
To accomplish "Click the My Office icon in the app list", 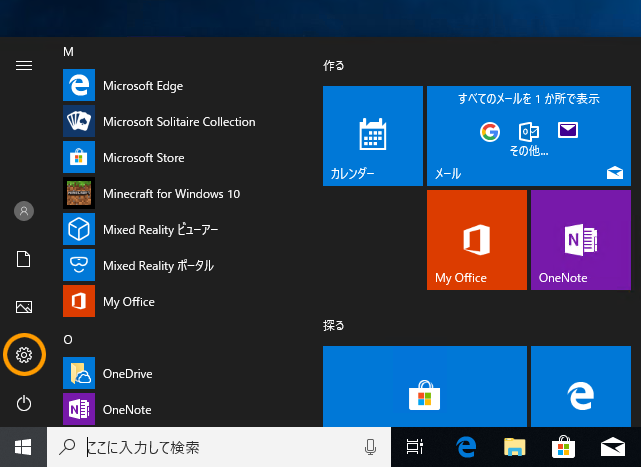I will click(x=79, y=301).
